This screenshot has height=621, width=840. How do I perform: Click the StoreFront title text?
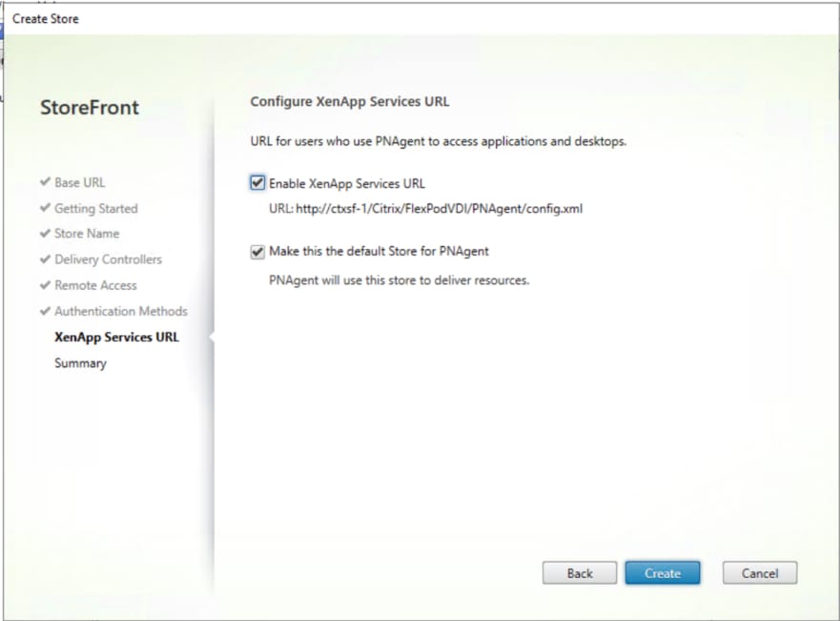pos(90,108)
